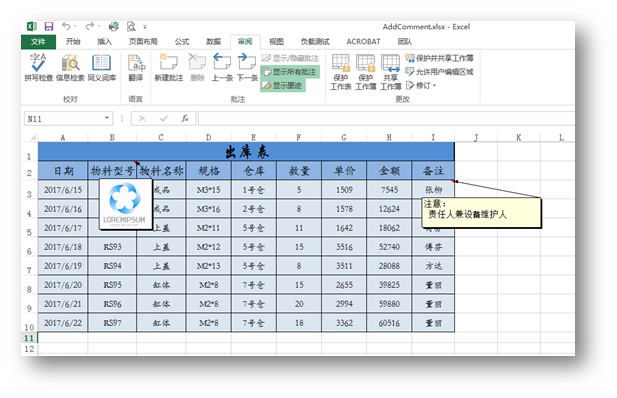Go to next comment with 下一条
The width and height of the screenshot is (617, 398).
pos(247,67)
